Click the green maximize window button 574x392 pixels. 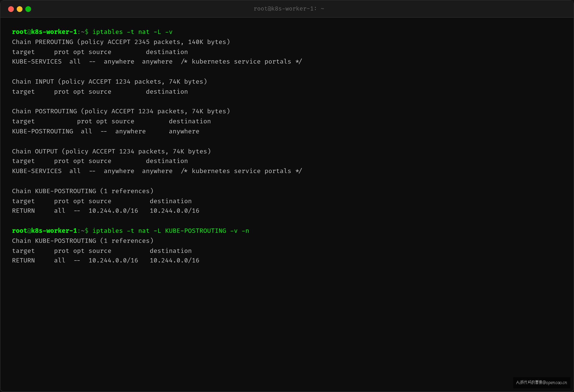pos(28,9)
